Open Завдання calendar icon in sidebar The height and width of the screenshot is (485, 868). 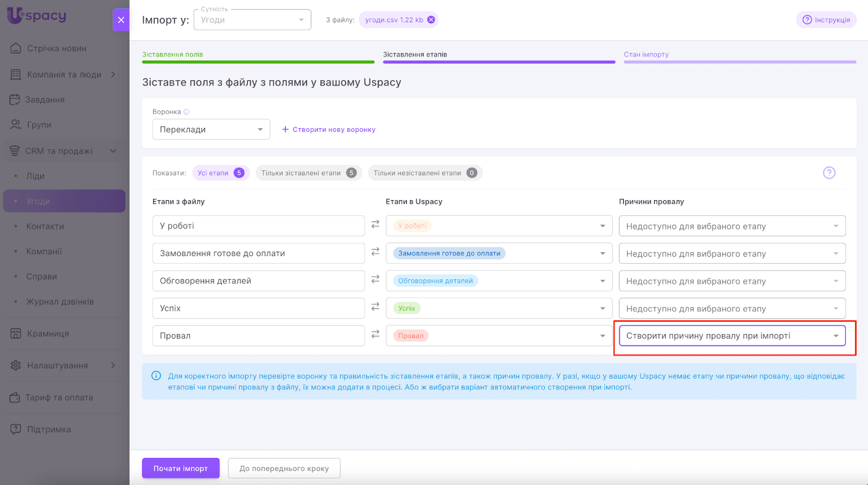15,100
